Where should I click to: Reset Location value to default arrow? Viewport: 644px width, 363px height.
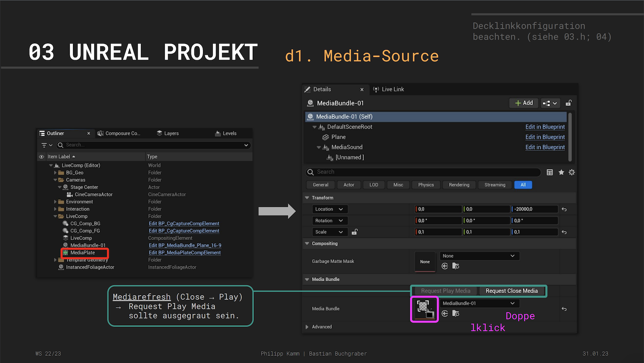point(564,209)
